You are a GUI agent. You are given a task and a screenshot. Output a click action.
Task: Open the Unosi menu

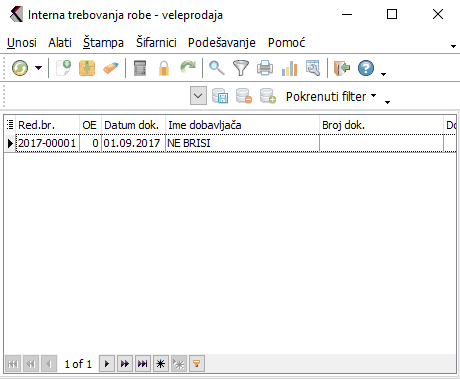coord(22,43)
